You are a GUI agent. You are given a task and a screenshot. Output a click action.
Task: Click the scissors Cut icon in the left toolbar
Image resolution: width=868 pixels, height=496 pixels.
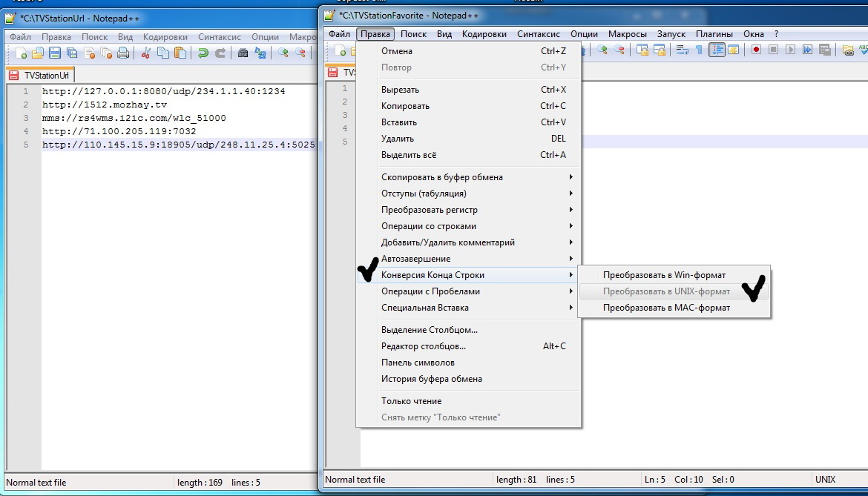point(146,53)
